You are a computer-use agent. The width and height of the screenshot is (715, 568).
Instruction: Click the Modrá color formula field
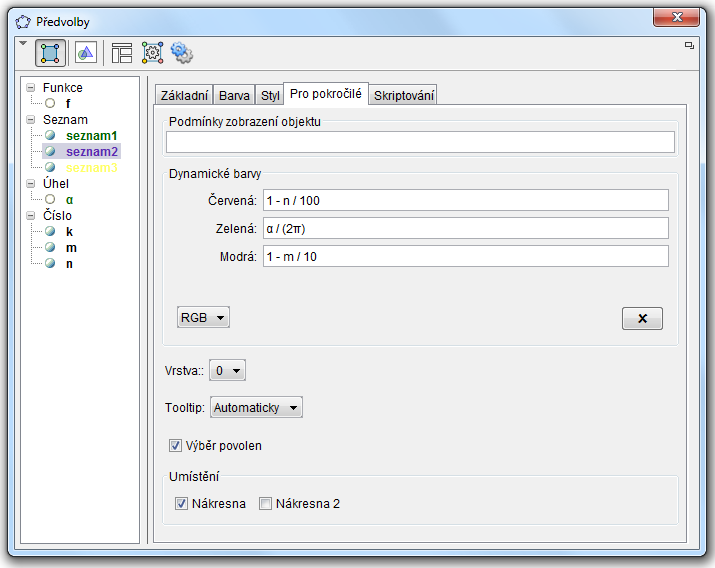(466, 257)
